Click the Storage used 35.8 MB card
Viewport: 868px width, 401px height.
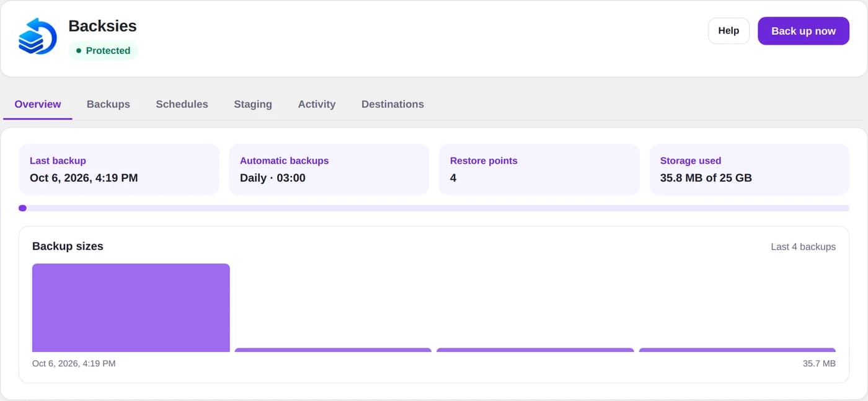pyautogui.click(x=749, y=169)
